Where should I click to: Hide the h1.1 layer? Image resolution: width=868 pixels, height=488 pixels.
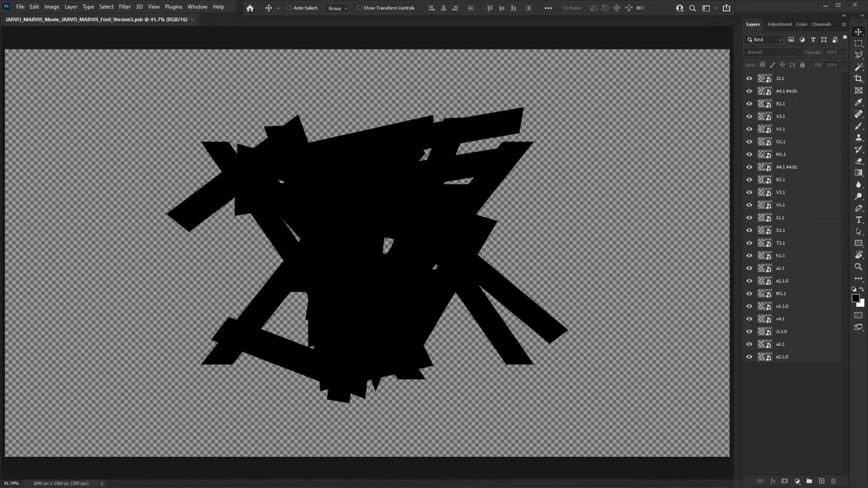click(749, 256)
